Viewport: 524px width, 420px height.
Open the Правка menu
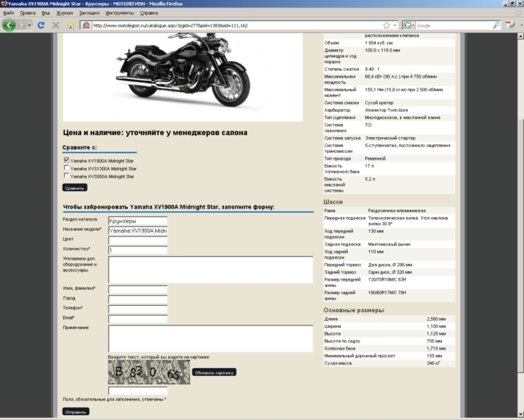point(28,13)
